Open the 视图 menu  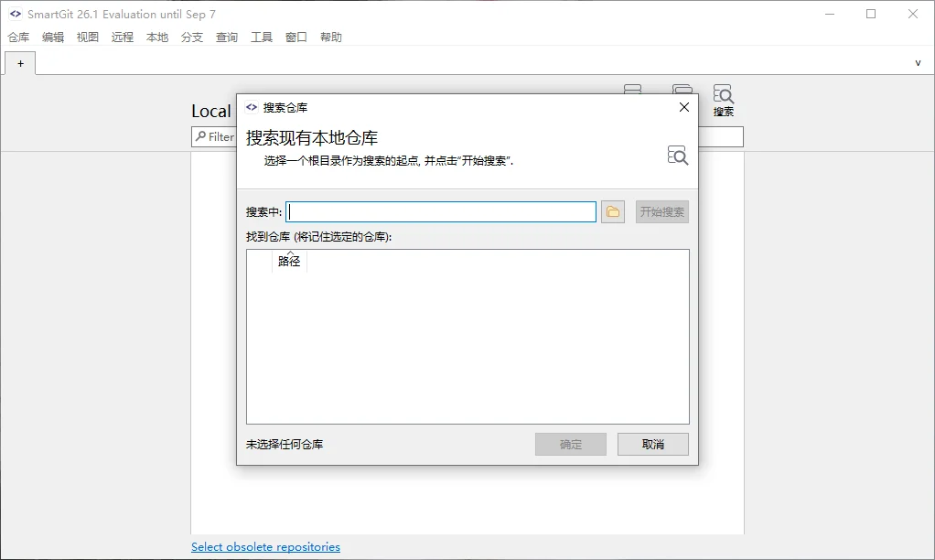(88, 37)
